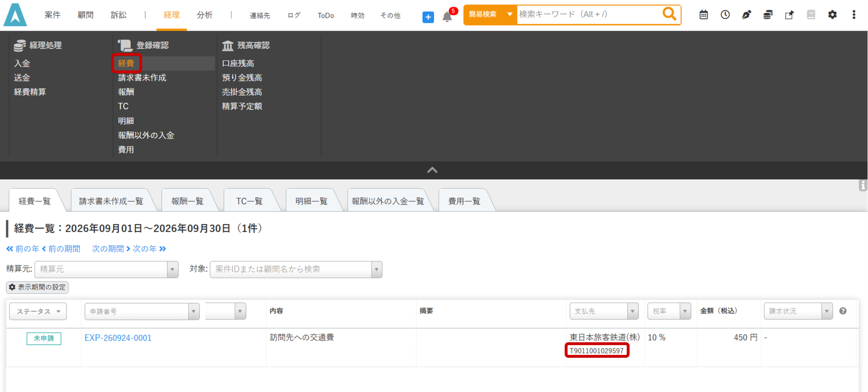The width and height of the screenshot is (868, 392).
Task: Open the 簡易検索 search type dropdown
Action: click(x=490, y=15)
